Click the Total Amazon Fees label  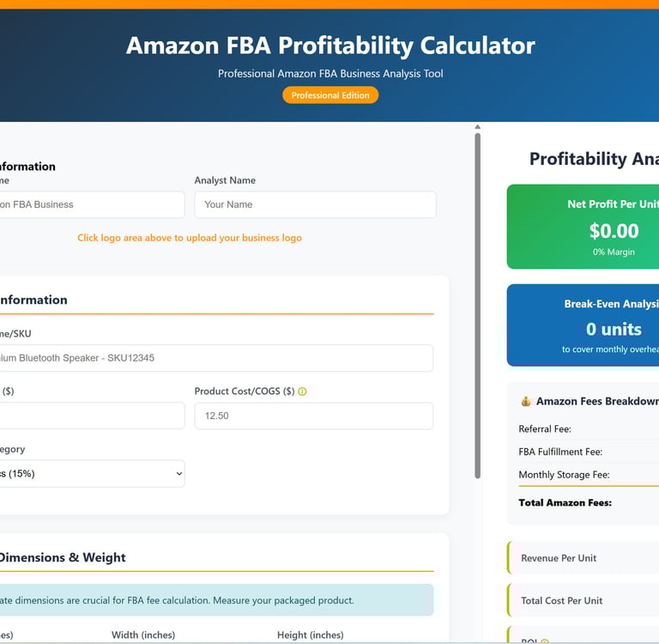tap(565, 502)
